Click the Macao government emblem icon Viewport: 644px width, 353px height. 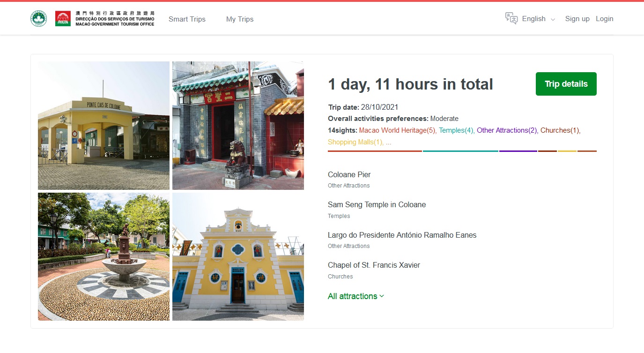[38, 19]
